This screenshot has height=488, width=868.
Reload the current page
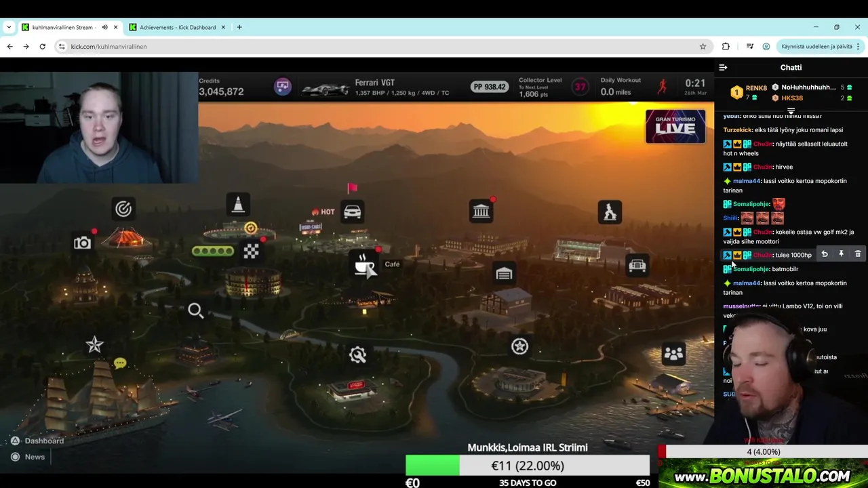click(x=42, y=47)
